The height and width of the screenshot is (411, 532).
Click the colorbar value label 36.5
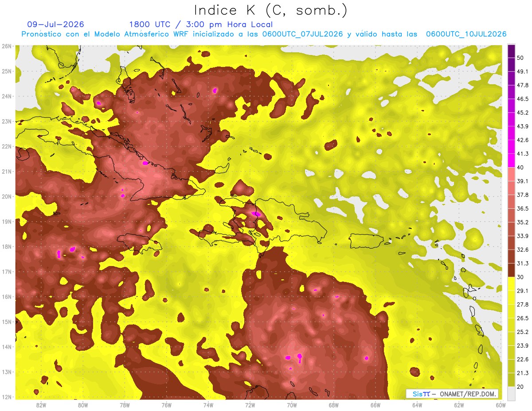tap(522, 208)
